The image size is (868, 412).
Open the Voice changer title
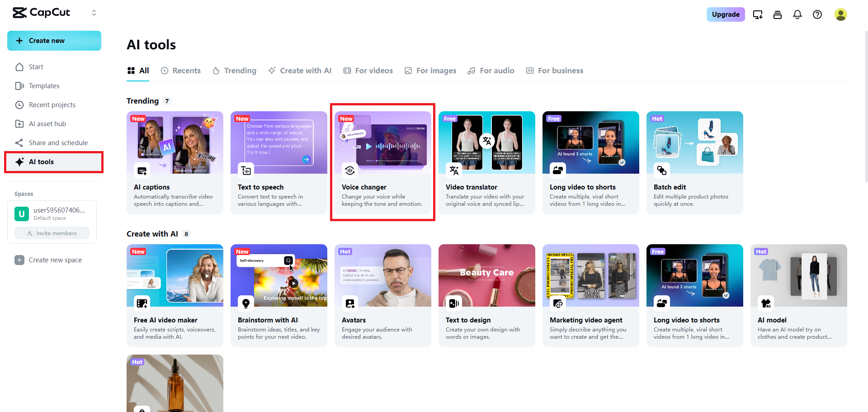click(x=364, y=187)
